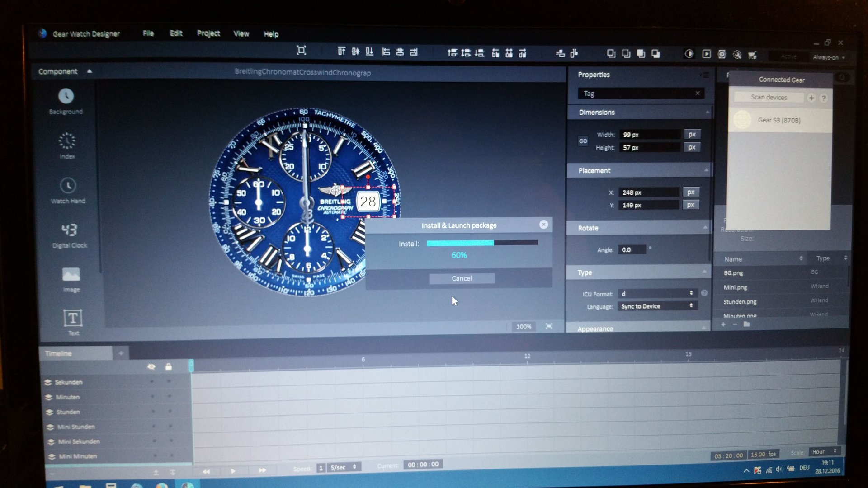This screenshot has width=868, height=488.
Task: Rewind the timeline playback
Action: pos(206,471)
